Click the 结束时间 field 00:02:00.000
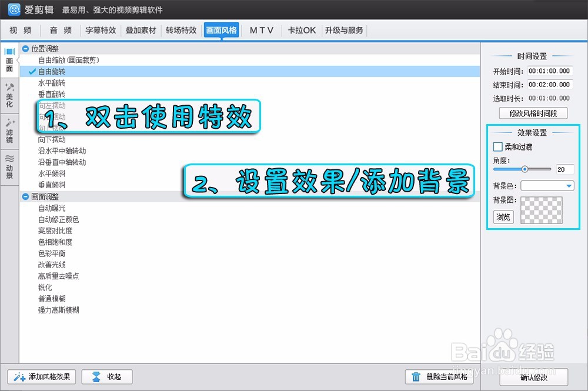The height and width of the screenshot is (391, 588). 549,85
